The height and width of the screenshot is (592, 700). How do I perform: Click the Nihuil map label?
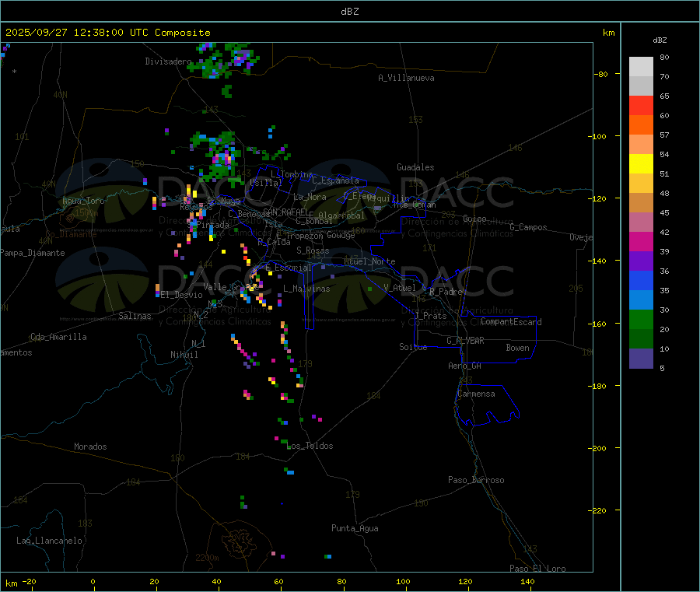(184, 355)
